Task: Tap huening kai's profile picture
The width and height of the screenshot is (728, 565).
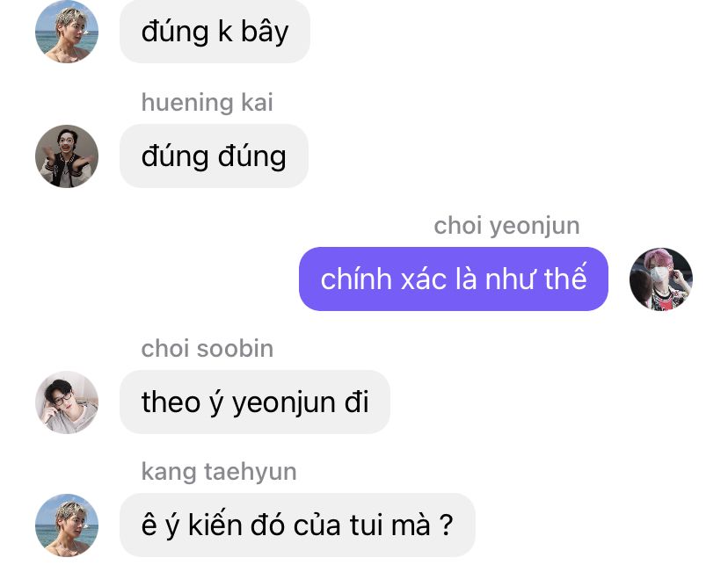Action: tap(67, 156)
